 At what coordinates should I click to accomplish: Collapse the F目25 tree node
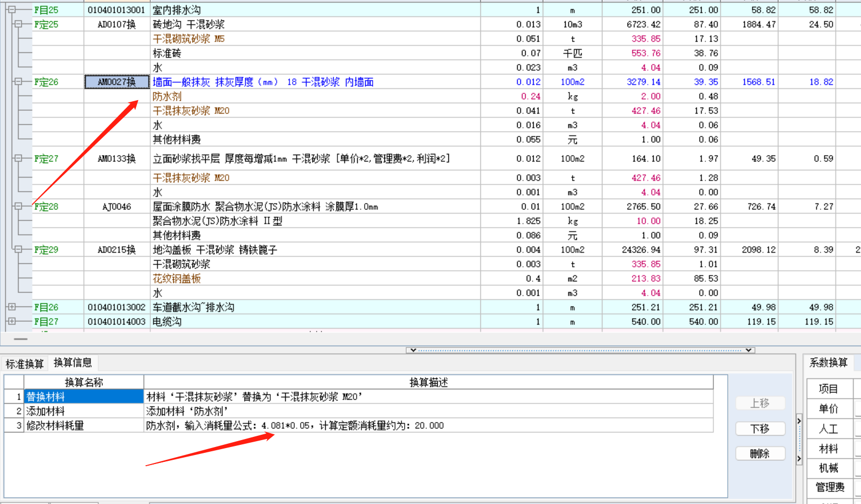pos(12,10)
